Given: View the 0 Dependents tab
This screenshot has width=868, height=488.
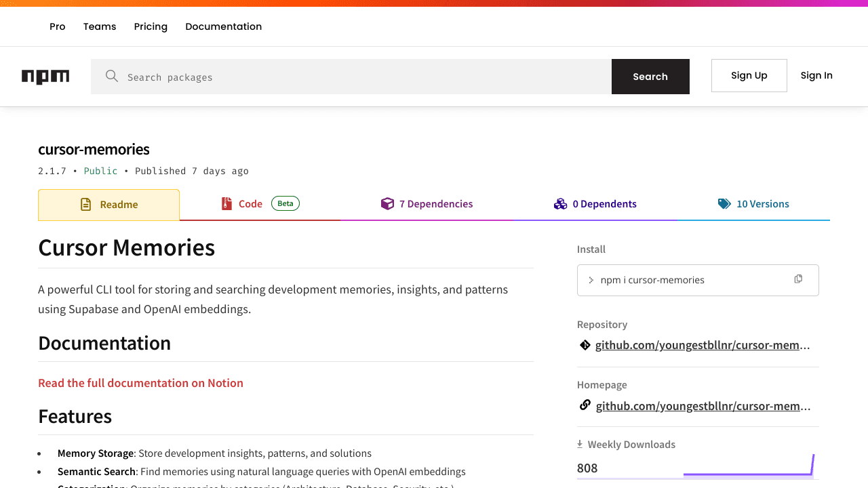Looking at the screenshot, I should (x=595, y=204).
